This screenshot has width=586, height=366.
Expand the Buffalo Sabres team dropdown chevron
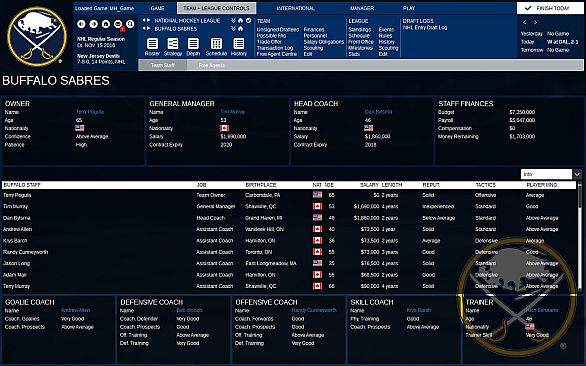[233, 29]
